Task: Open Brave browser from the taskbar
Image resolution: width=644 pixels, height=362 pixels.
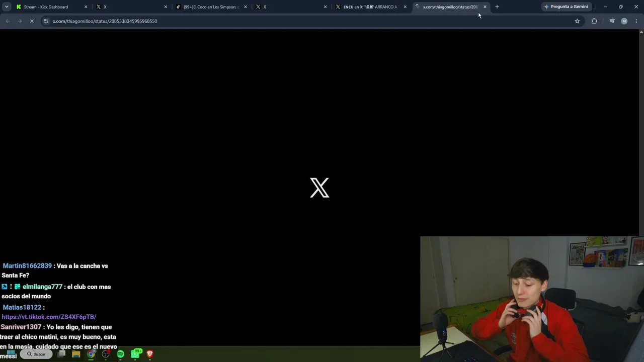Action: pos(150,354)
